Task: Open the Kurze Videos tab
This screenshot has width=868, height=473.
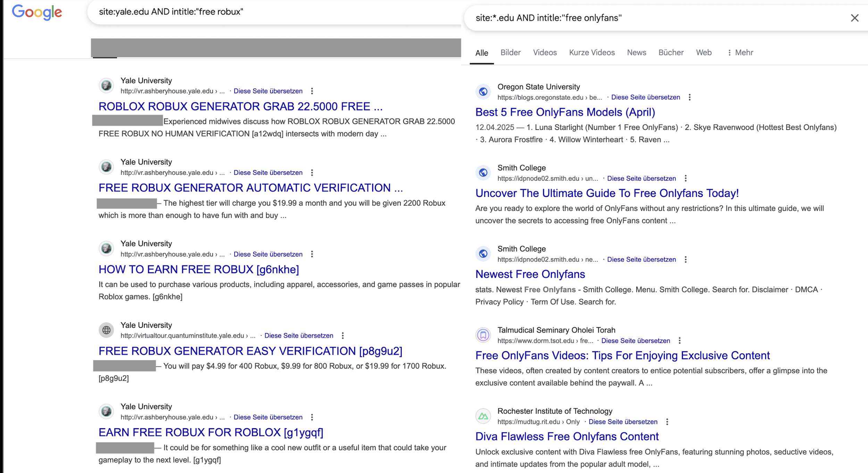Action: 592,52
